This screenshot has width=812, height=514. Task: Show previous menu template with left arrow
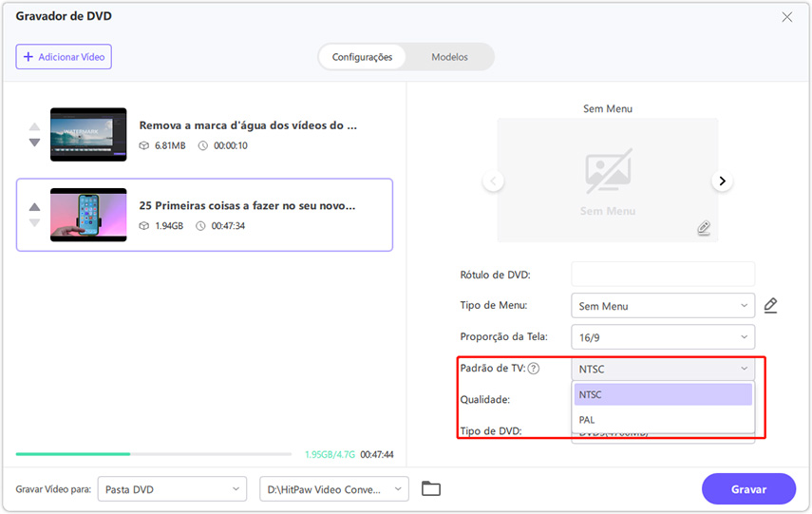[x=492, y=181]
